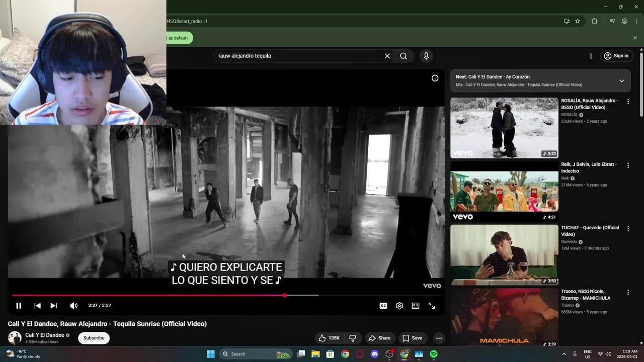644x362 pixels.
Task: Open the MAMICHULA video thumbnail
Action: [x=504, y=318]
